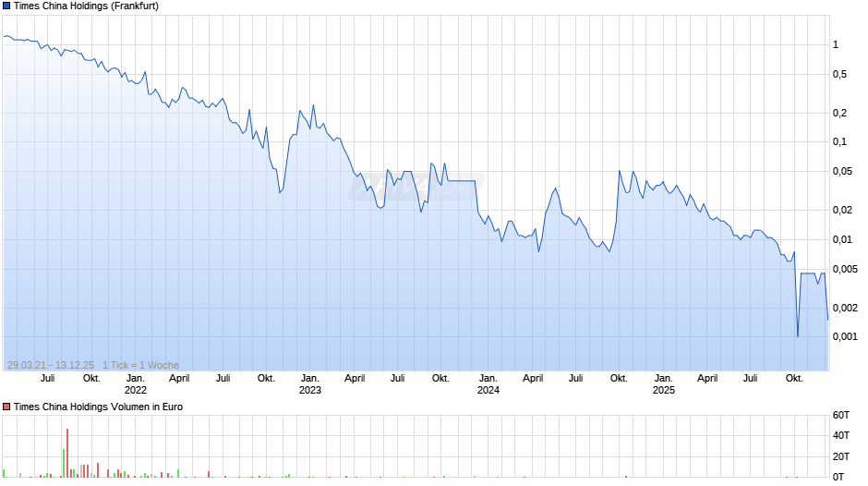
Task: Click the date range text '29.03.21 - 13.12.25'
Action: (51, 365)
